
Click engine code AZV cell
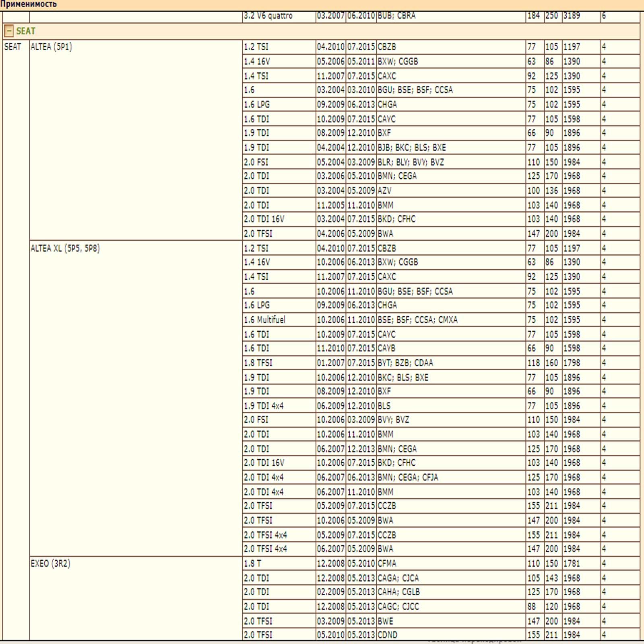coord(384,191)
